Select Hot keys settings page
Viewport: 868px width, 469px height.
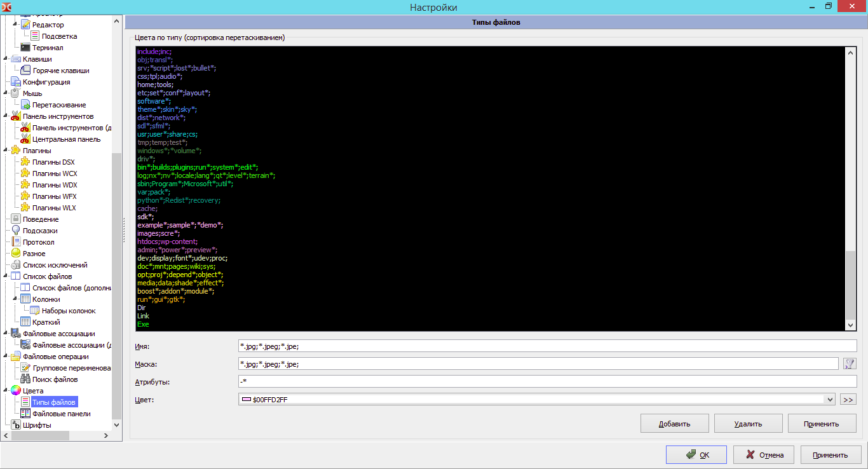tap(61, 71)
